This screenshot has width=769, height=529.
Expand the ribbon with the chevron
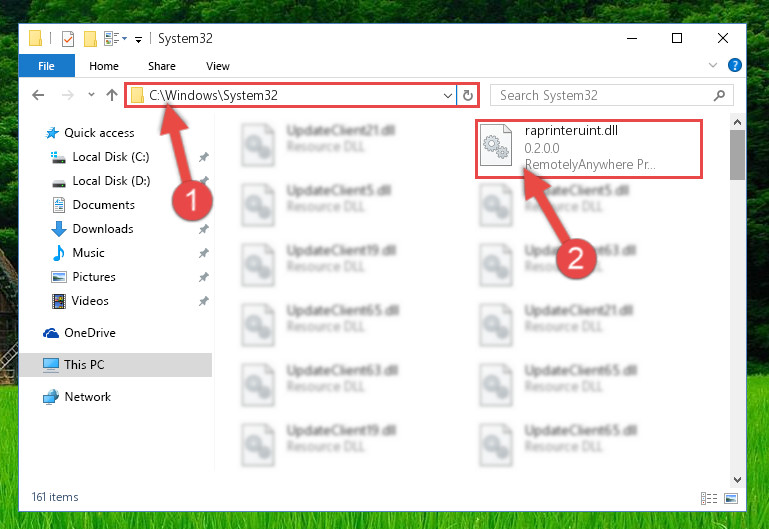pyautogui.click(x=713, y=65)
